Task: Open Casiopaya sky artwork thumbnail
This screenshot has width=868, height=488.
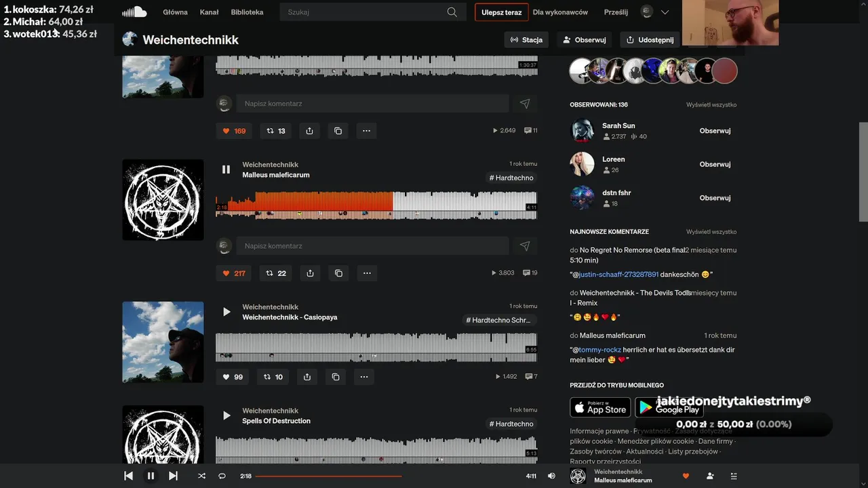Action: (163, 342)
